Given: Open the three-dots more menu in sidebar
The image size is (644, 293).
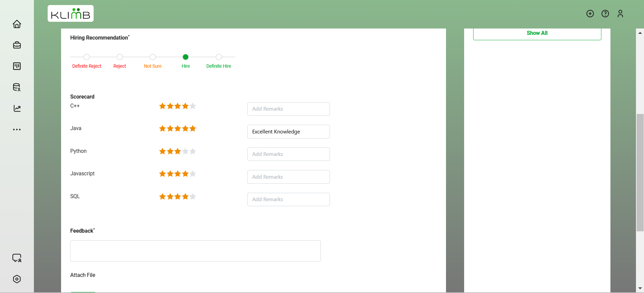Looking at the screenshot, I should coord(17,129).
